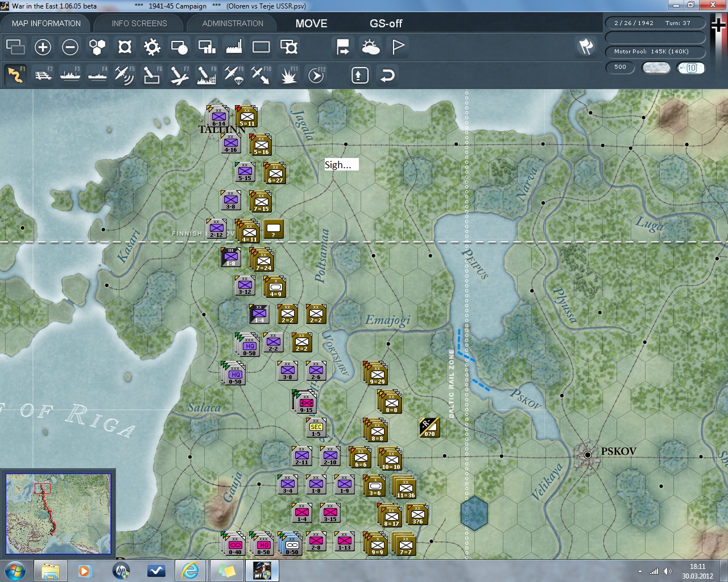Select the unknown unit marked with ?
The width and height of the screenshot is (728, 582).
[x=274, y=229]
